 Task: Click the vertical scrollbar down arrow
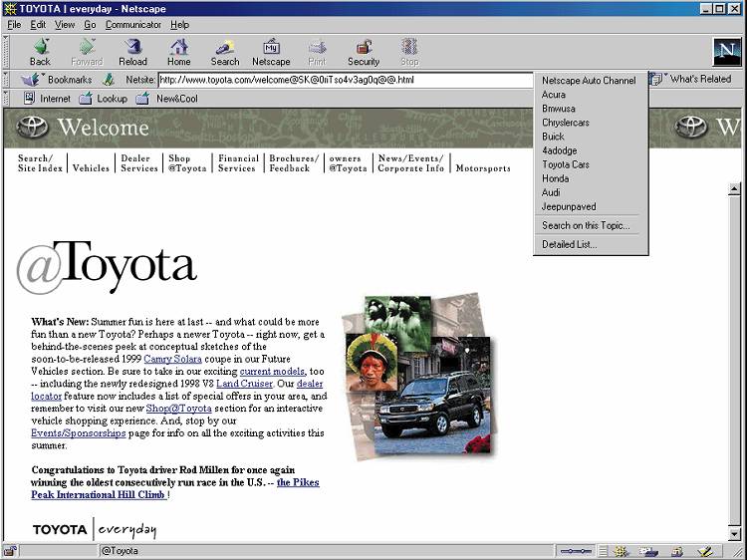pos(734,533)
